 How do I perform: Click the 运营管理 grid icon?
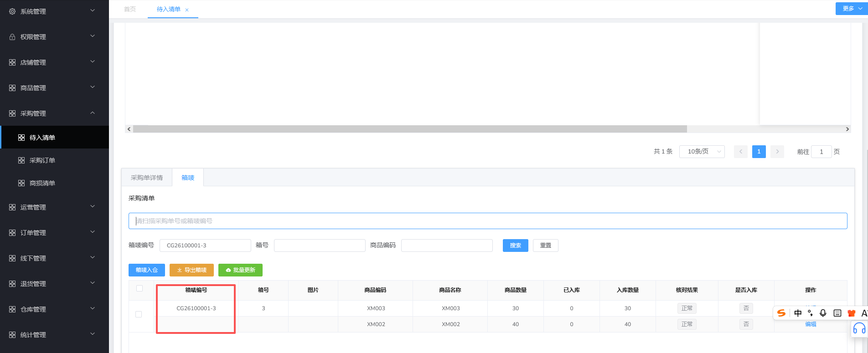tap(12, 207)
